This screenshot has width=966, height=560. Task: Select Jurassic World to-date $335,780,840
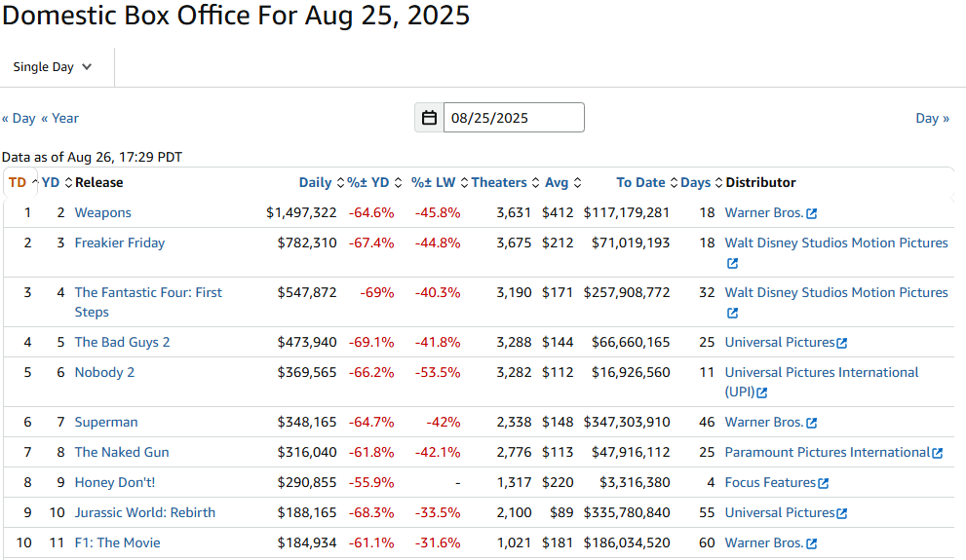coord(627,512)
